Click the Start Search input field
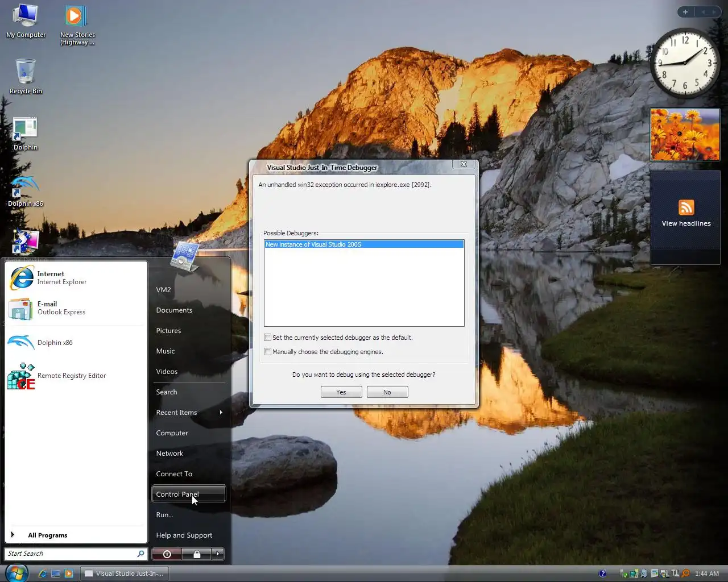This screenshot has height=582, width=728. (71, 554)
